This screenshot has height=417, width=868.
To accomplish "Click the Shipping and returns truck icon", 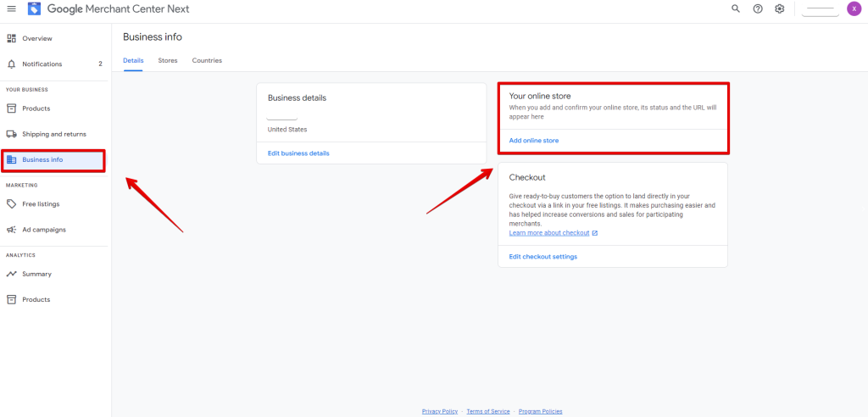I will 11,134.
